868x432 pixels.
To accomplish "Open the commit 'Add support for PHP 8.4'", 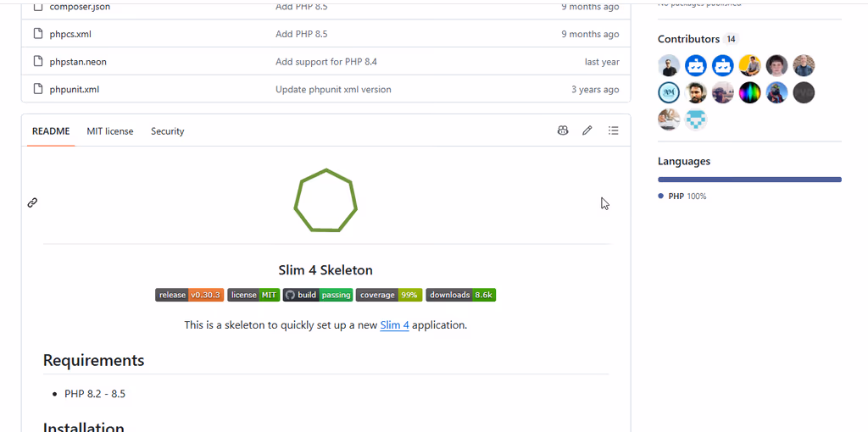I will point(326,62).
